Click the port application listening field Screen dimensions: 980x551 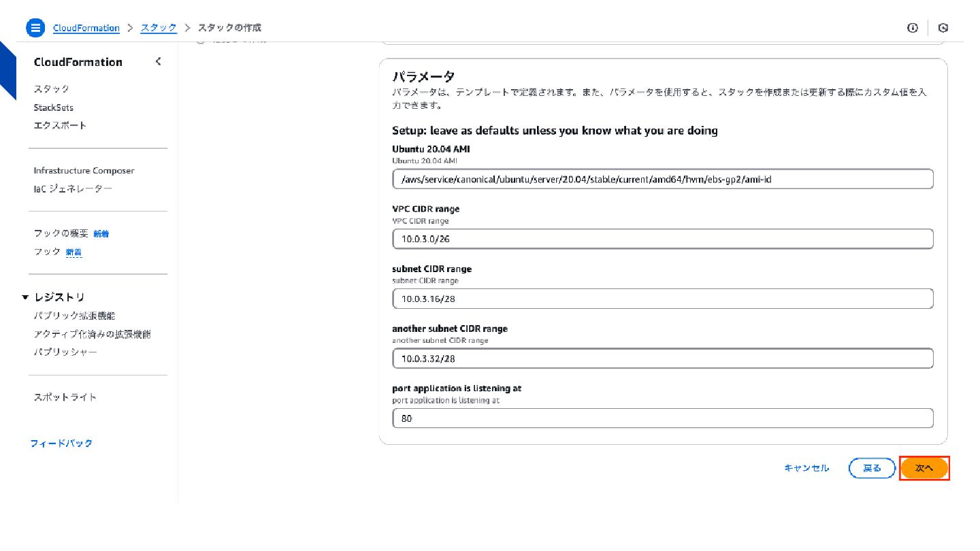pyautogui.click(x=663, y=418)
